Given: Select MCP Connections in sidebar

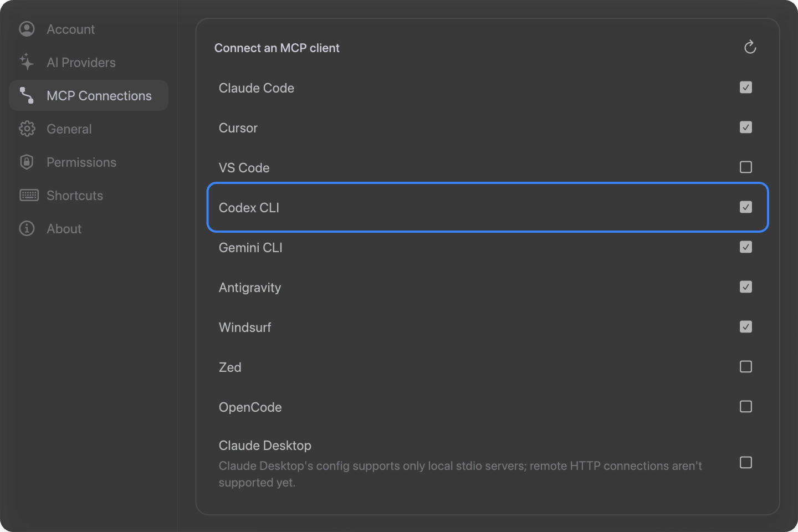Looking at the screenshot, I should pos(89,95).
